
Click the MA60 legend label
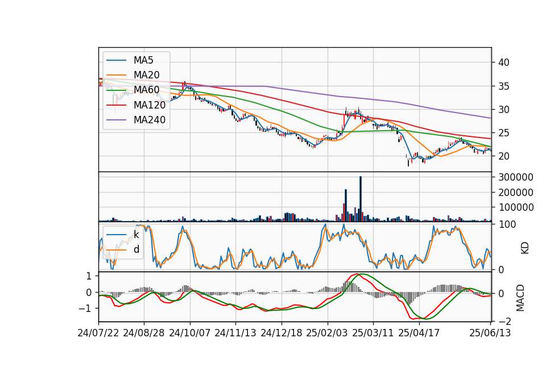tap(146, 90)
